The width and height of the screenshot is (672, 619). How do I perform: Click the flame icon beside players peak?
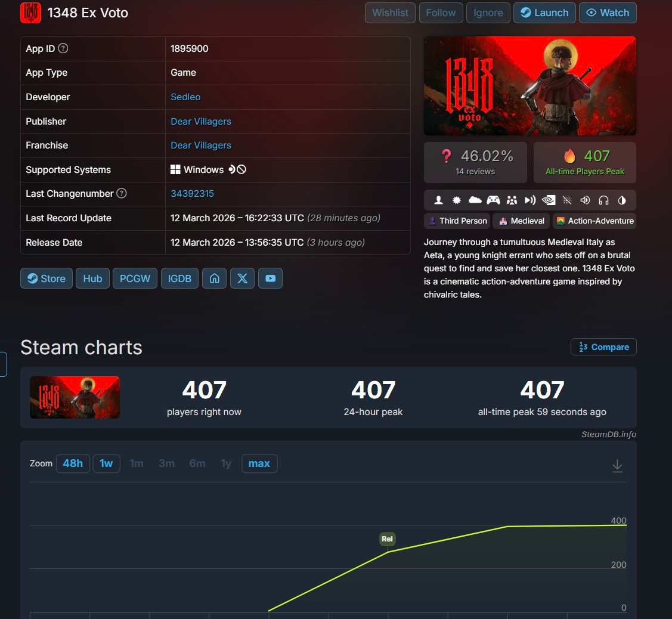[x=569, y=156]
